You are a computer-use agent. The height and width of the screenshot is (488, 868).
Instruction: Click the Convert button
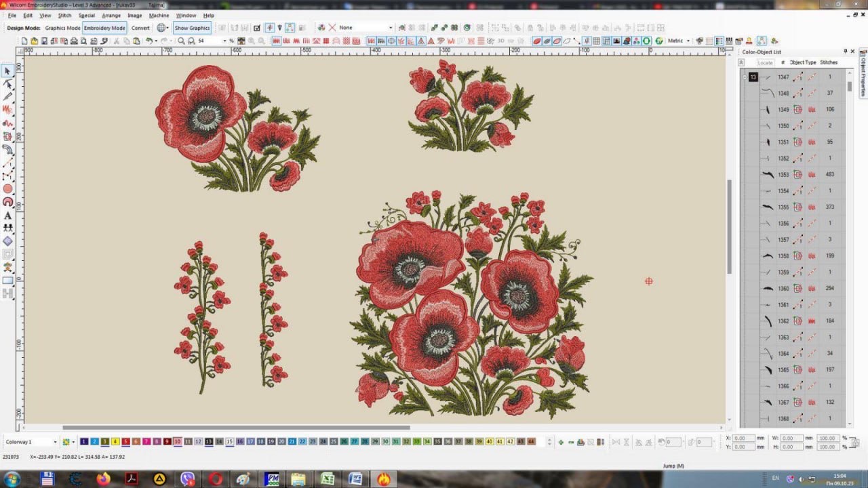[140, 28]
